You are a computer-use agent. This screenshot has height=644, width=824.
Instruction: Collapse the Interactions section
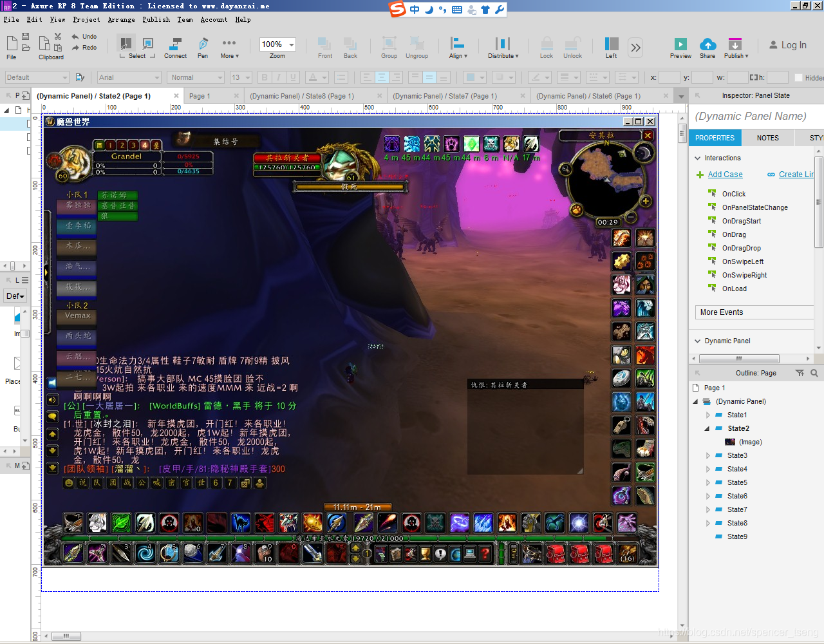point(698,158)
